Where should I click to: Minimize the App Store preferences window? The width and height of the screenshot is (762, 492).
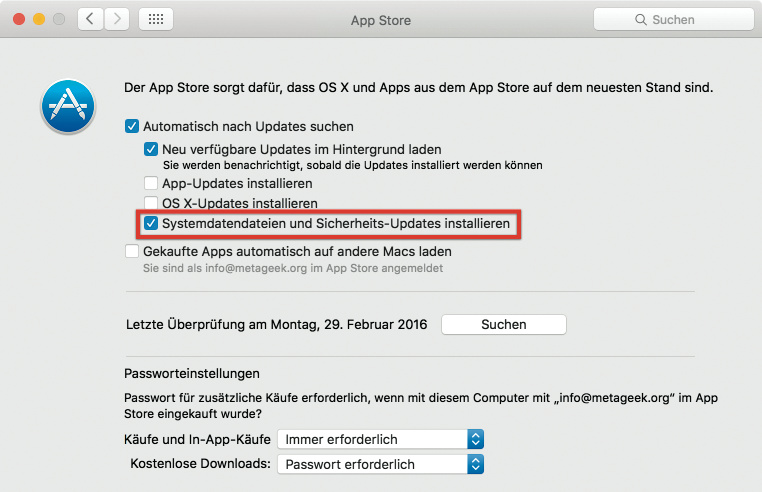pos(39,20)
